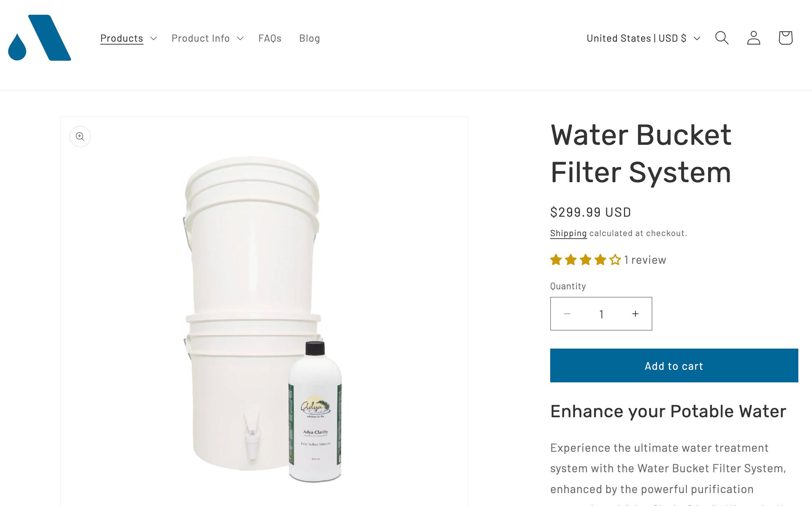Expand the Product Info dropdown

tap(207, 38)
